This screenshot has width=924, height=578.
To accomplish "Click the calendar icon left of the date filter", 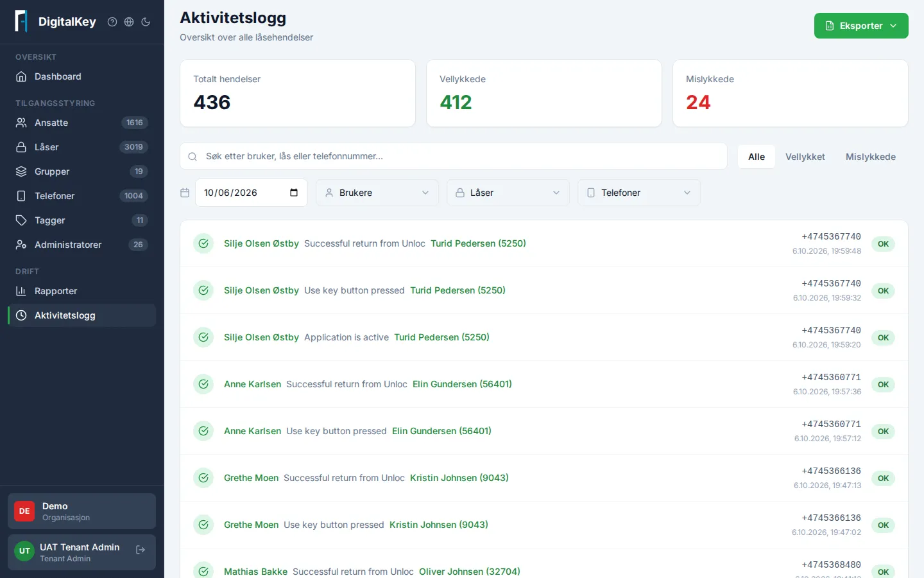I will [185, 193].
